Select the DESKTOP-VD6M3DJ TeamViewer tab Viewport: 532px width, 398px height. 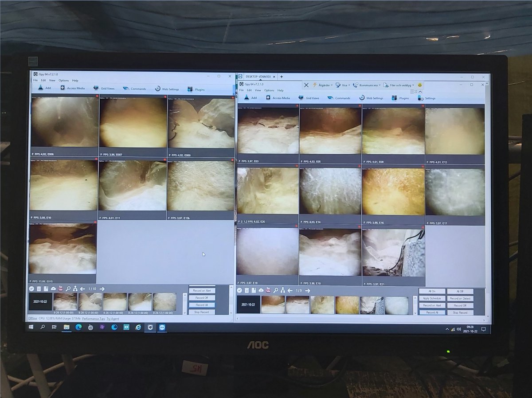(x=258, y=77)
